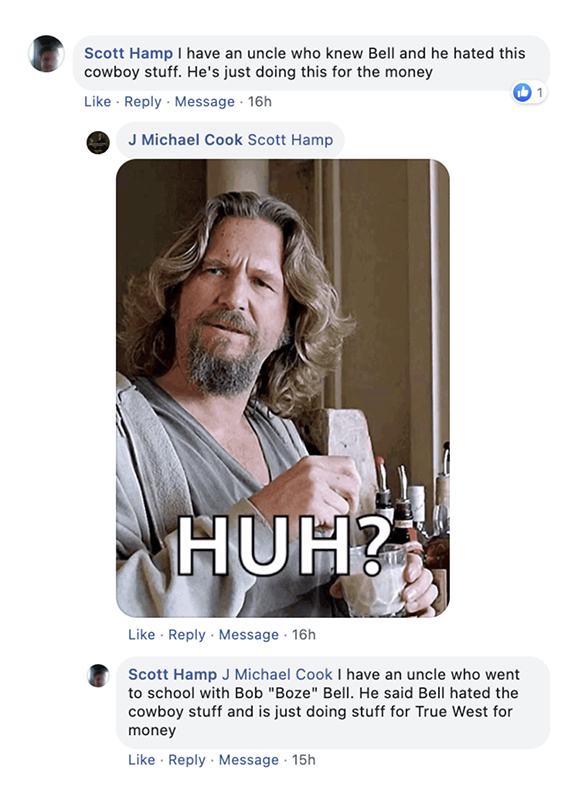The width and height of the screenshot is (576, 786).
Task: Open Scott Hamp's profile picture on top comment
Action: (46, 54)
